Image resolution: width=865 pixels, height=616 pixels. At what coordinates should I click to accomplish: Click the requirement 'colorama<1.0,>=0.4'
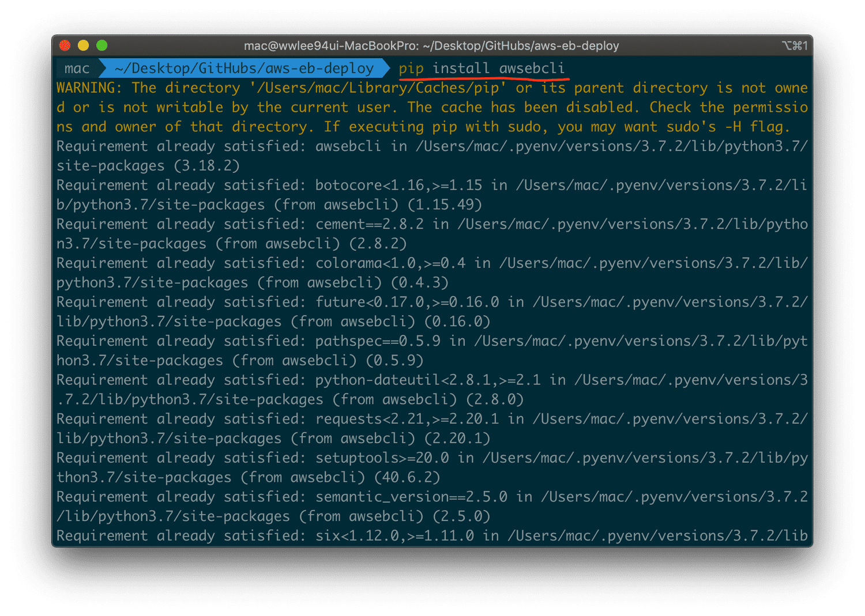click(x=390, y=263)
